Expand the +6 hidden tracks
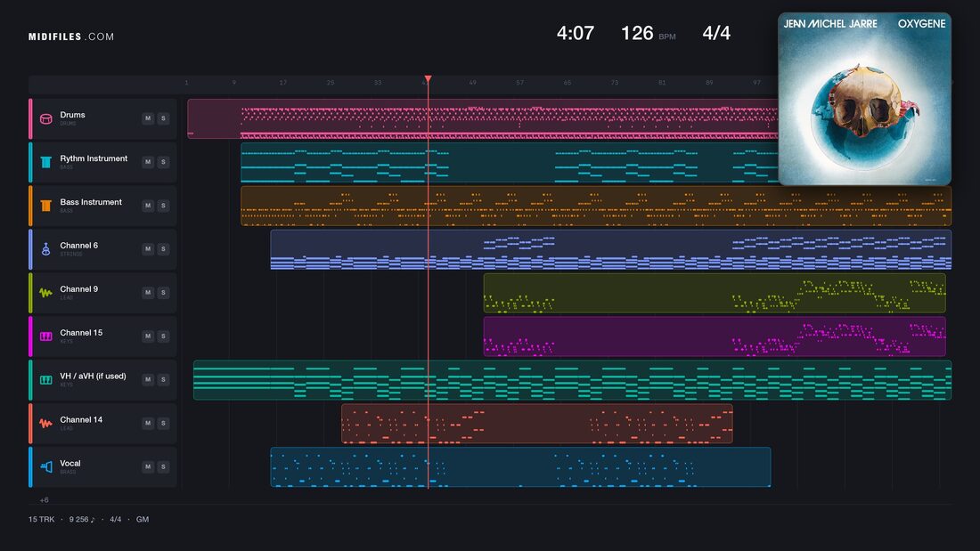The image size is (980, 551). point(44,499)
